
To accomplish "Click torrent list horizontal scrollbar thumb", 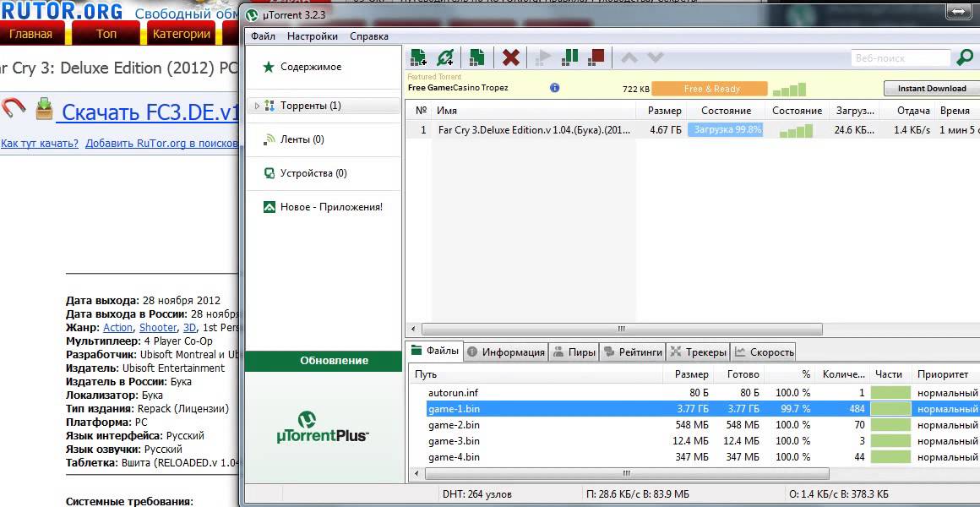I will click(x=622, y=329).
